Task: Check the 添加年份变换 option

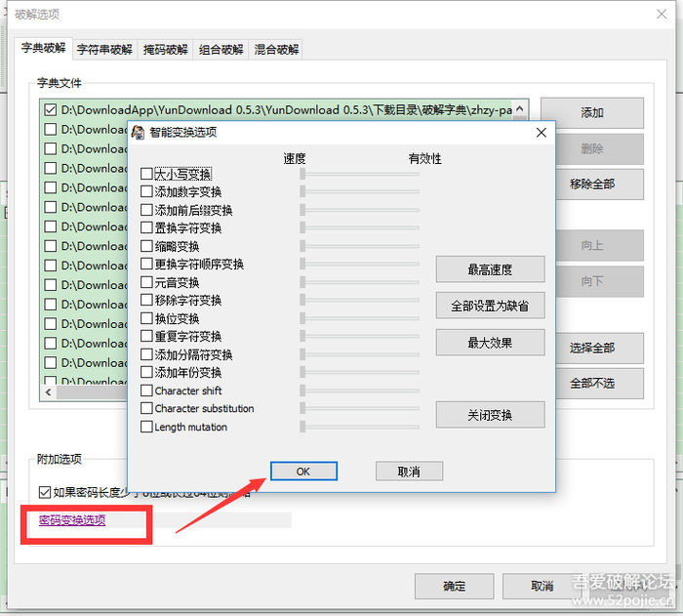Action: (x=146, y=372)
